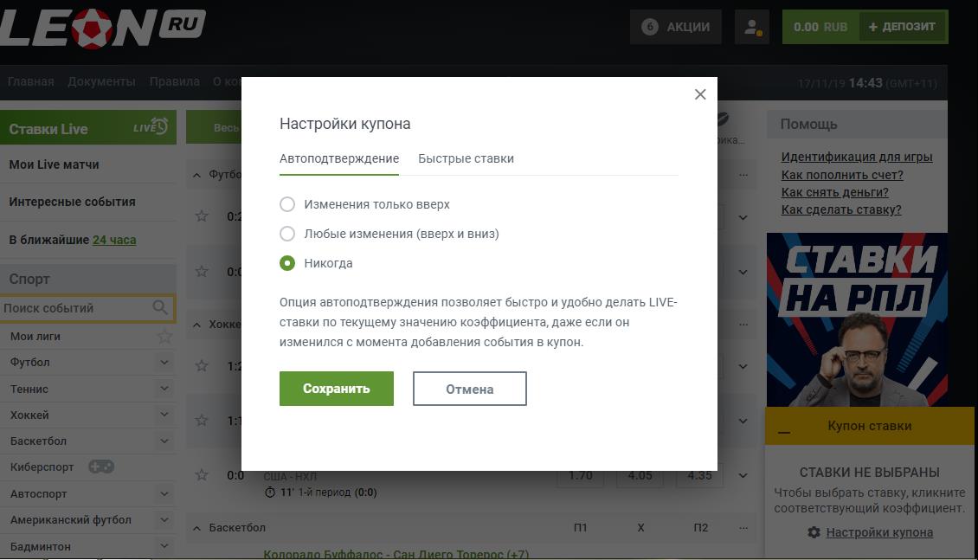Viewport: 978px width, 560px height.
Task: Open the Акции promotions badge
Action: pyautogui.click(x=675, y=27)
